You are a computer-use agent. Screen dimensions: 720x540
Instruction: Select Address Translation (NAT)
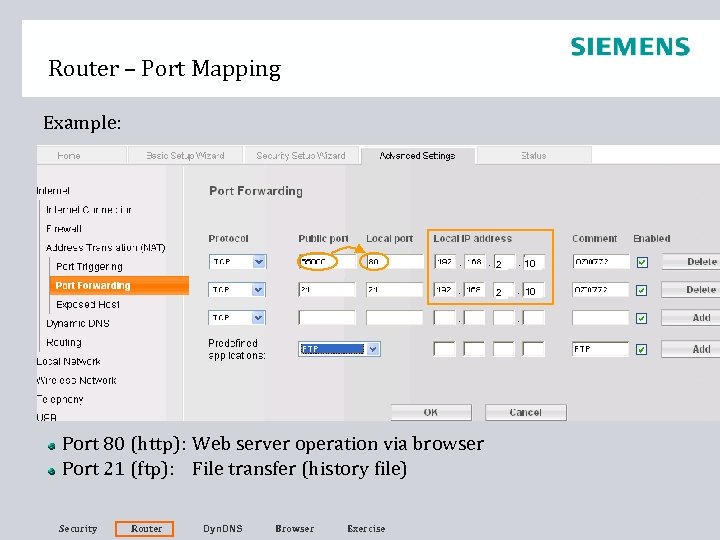(x=106, y=248)
